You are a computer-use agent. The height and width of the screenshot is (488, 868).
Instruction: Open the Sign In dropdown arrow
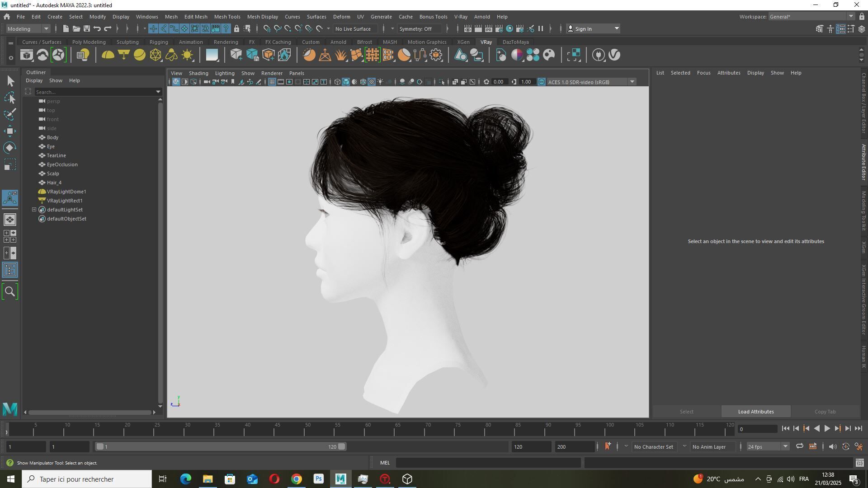point(616,29)
